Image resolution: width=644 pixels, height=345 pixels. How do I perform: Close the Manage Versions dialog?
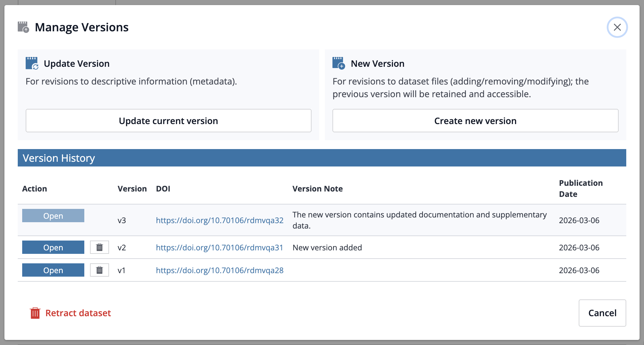pyautogui.click(x=617, y=27)
